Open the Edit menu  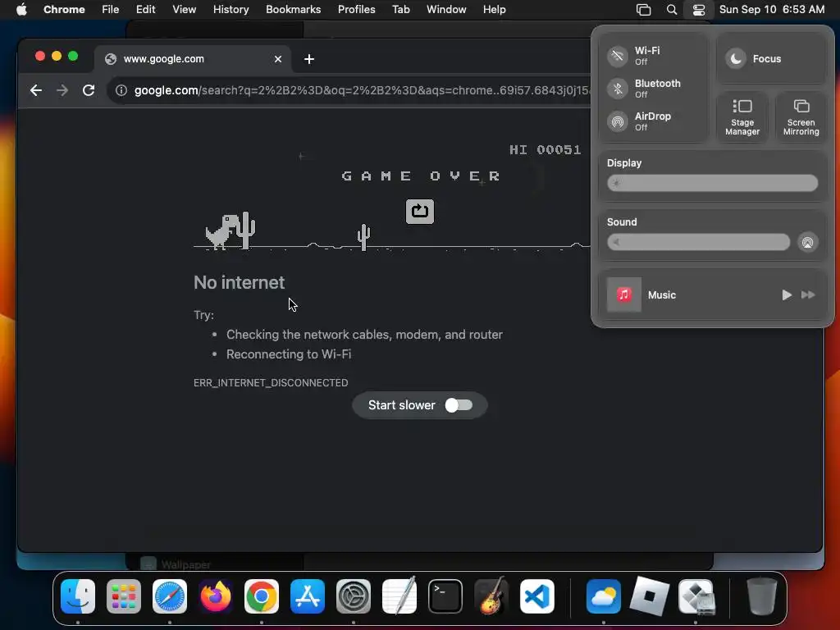145,10
